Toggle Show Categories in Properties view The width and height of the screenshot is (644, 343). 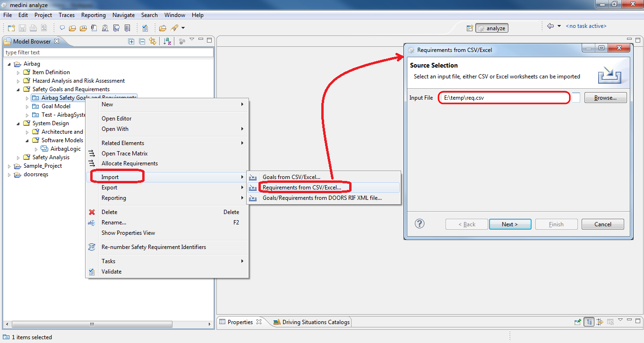pyautogui.click(x=589, y=322)
